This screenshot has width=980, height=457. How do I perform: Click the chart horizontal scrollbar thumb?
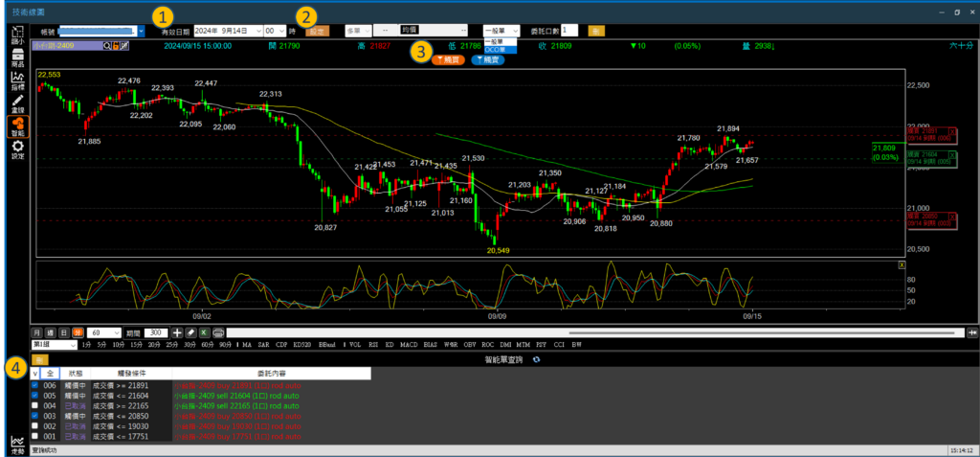click(762, 333)
